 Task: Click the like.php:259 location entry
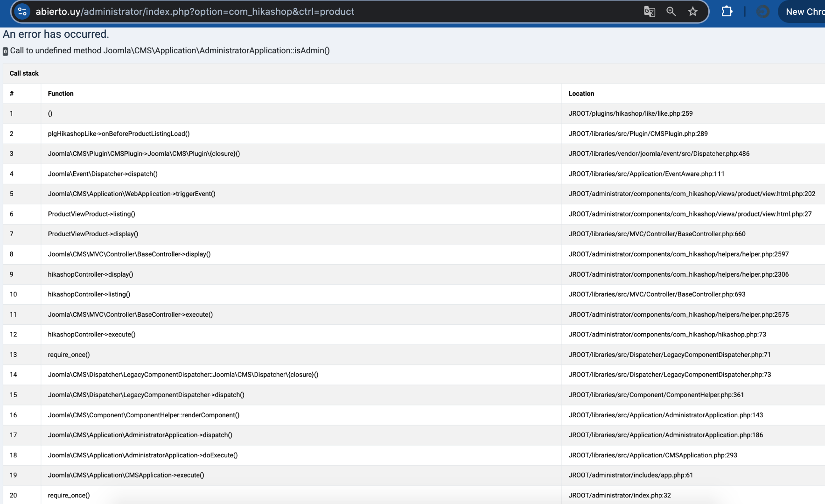(x=630, y=113)
